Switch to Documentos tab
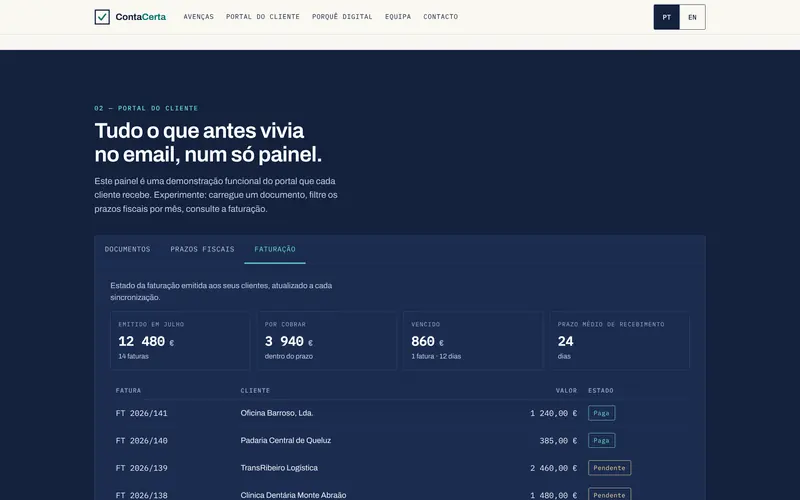The height and width of the screenshot is (500, 800). pos(128,249)
